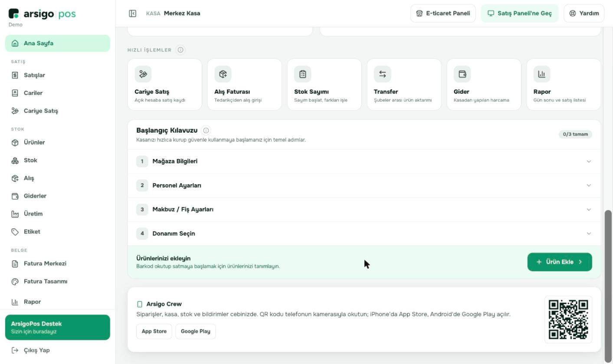Open Fatura Merkezi in the sidebar
613x364 pixels.
click(58, 263)
